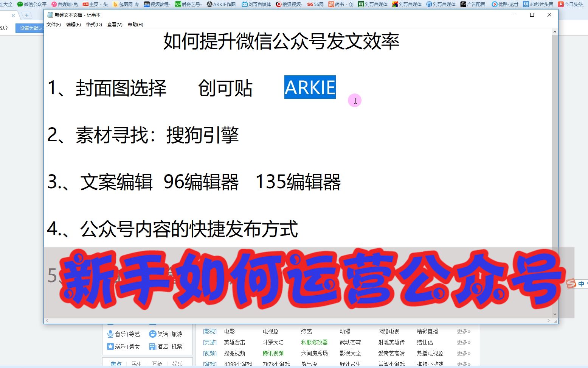Close the Notepad window

coord(549,15)
